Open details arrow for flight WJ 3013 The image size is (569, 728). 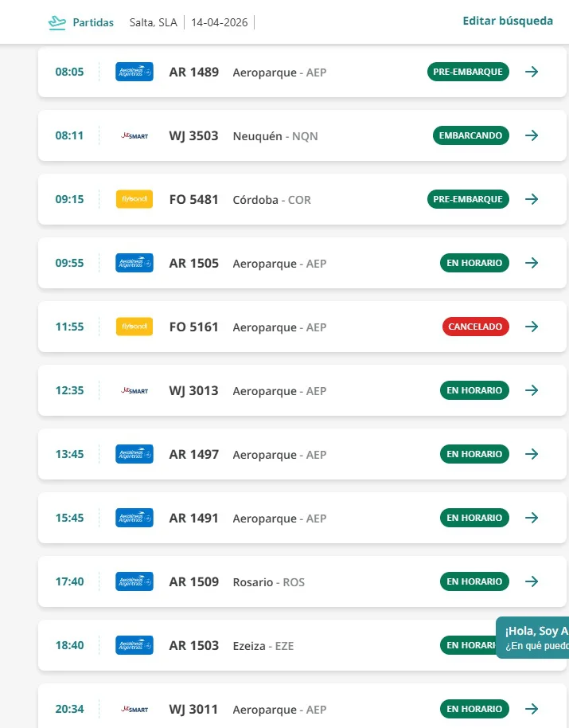tap(532, 390)
